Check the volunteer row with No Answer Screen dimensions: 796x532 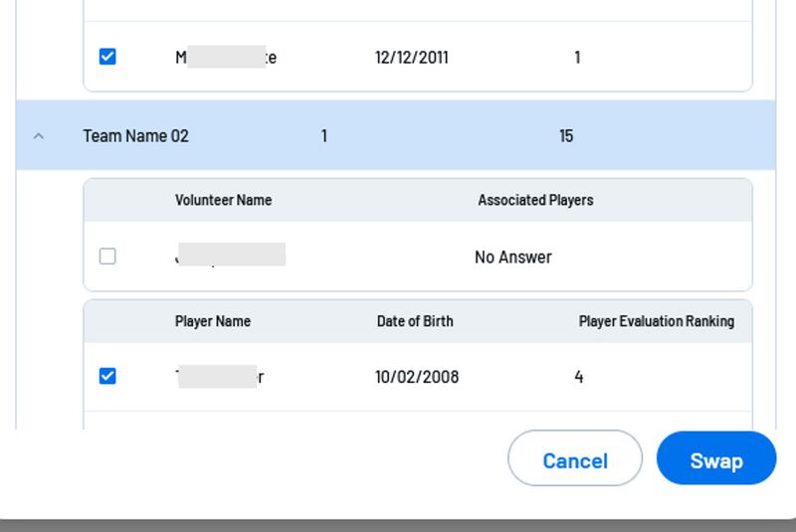click(107, 257)
